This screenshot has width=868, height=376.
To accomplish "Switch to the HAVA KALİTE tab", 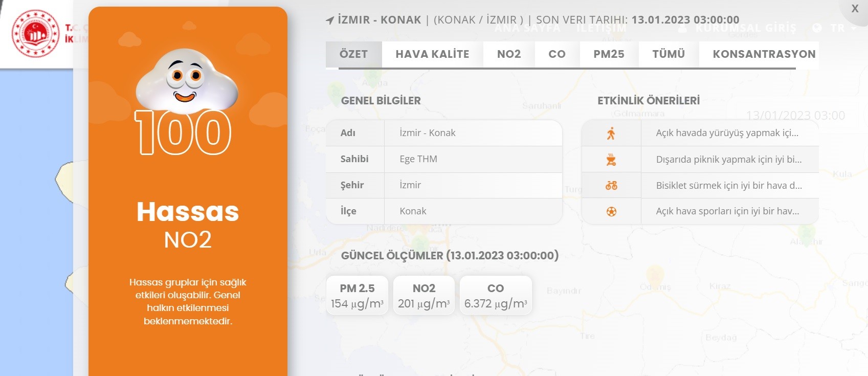I will point(432,54).
